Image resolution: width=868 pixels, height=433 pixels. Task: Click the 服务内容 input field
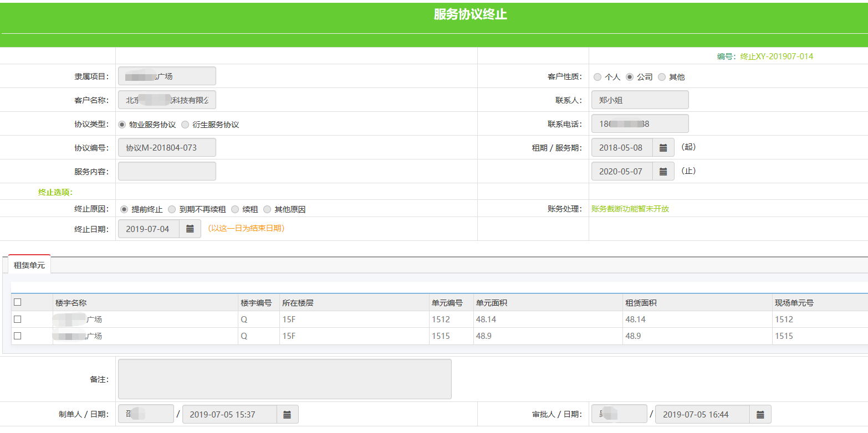(167, 172)
